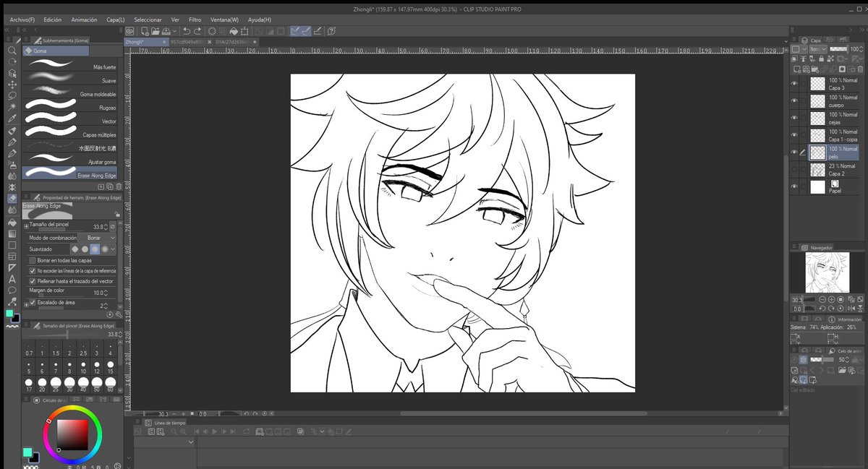Click the New document icon
This screenshot has width=868, height=469.
[145, 31]
